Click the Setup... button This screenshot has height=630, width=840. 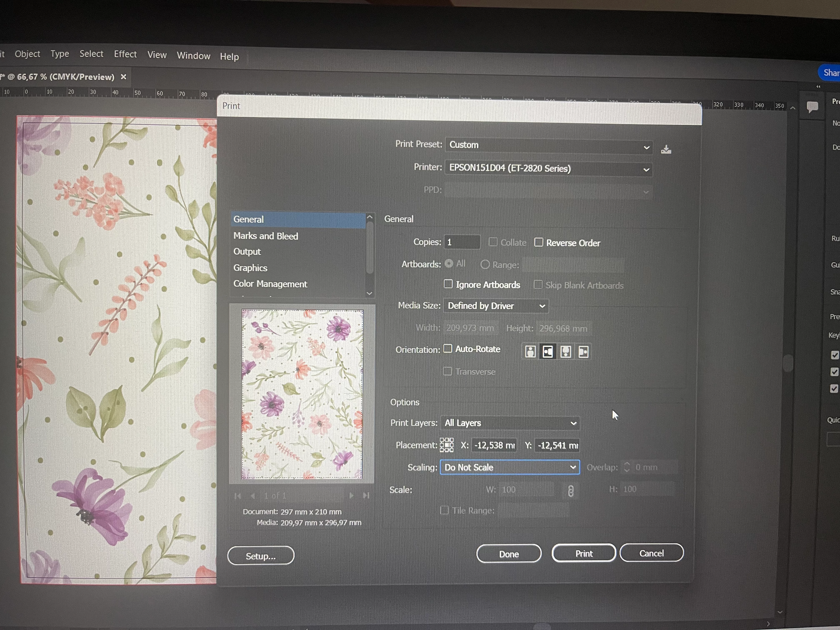click(x=260, y=556)
